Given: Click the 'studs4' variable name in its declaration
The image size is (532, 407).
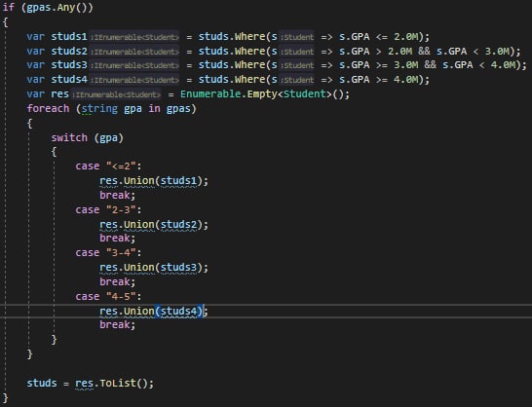Looking at the screenshot, I should (x=69, y=80).
